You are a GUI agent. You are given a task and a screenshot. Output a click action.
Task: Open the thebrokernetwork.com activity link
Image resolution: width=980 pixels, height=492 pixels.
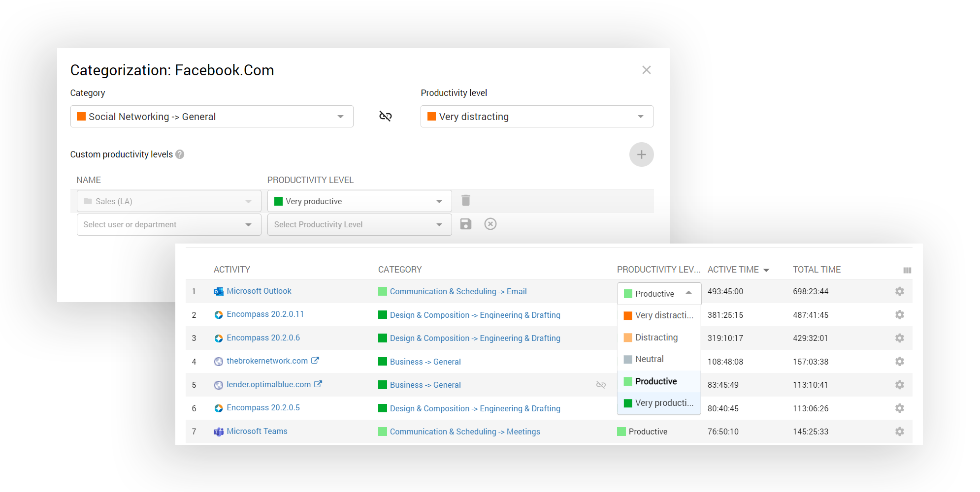(x=267, y=361)
